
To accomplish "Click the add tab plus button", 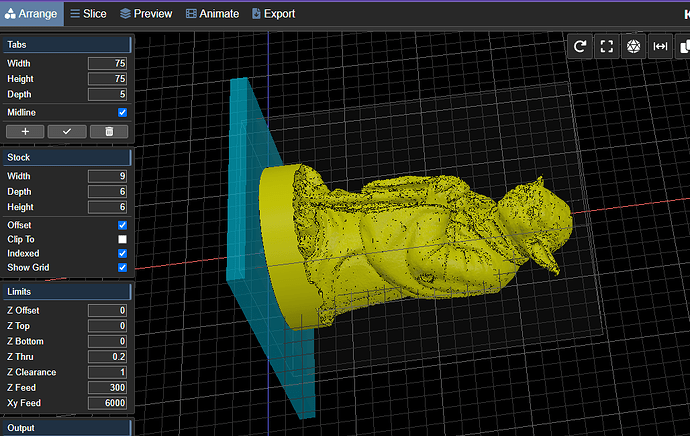I will coord(25,131).
